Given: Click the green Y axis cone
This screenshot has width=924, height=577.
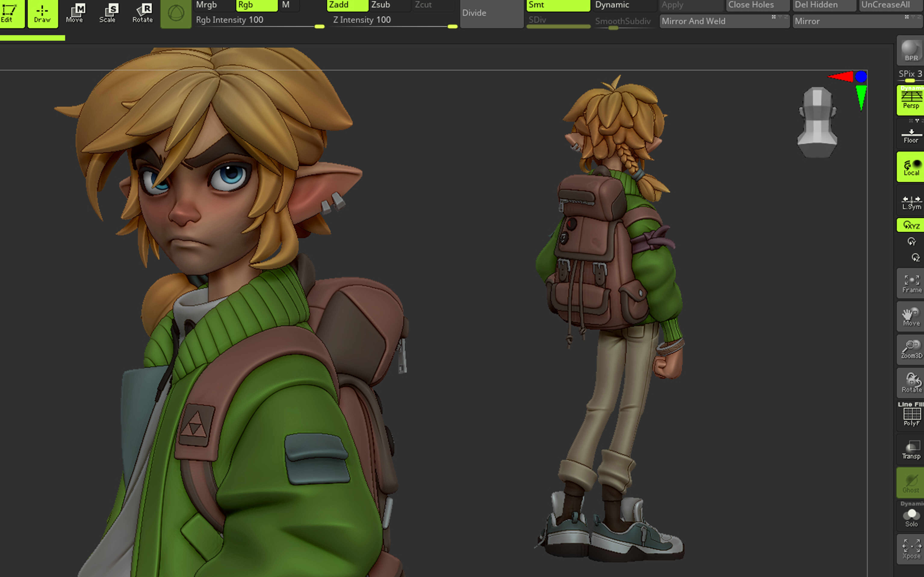Looking at the screenshot, I should tap(861, 98).
